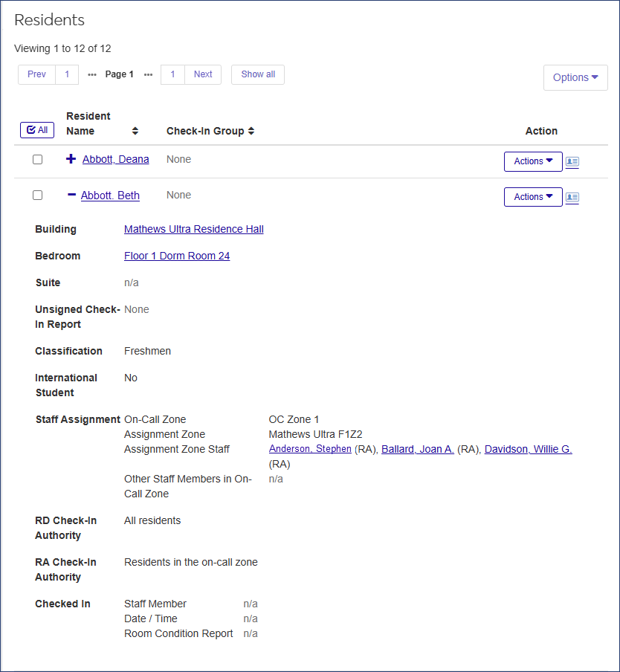Open Actions dropdown for Abbott, Beth

(533, 197)
